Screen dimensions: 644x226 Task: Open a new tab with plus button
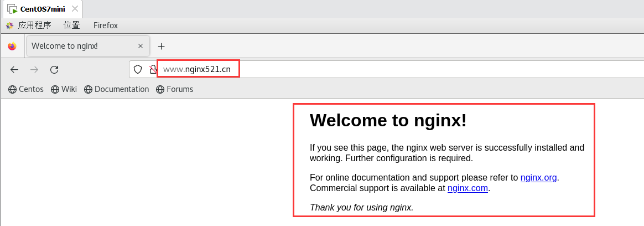pyautogui.click(x=162, y=46)
